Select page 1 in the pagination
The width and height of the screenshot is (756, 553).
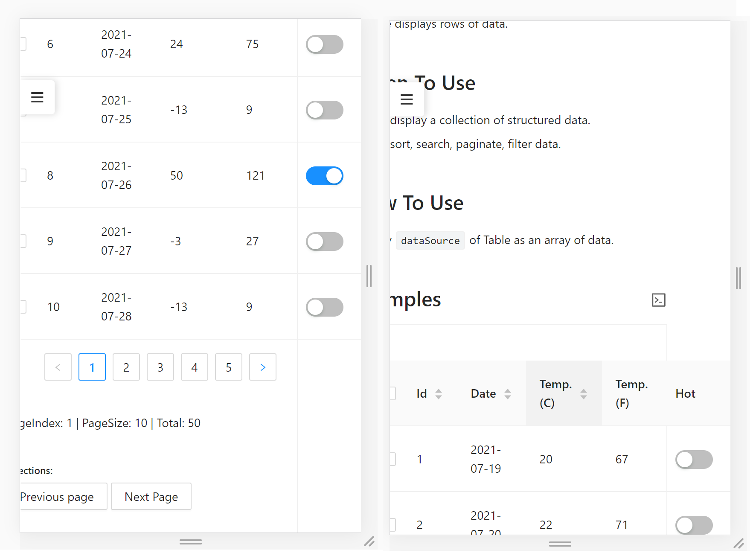(92, 367)
